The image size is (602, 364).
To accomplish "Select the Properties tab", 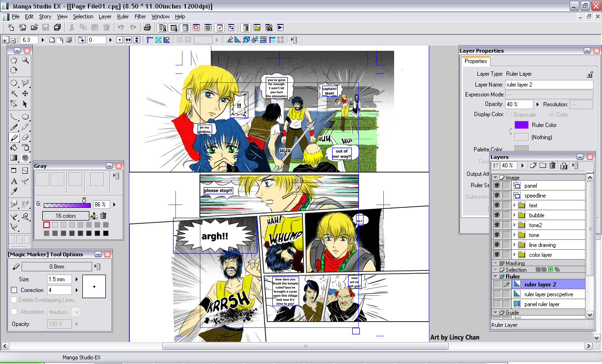I will (x=476, y=61).
